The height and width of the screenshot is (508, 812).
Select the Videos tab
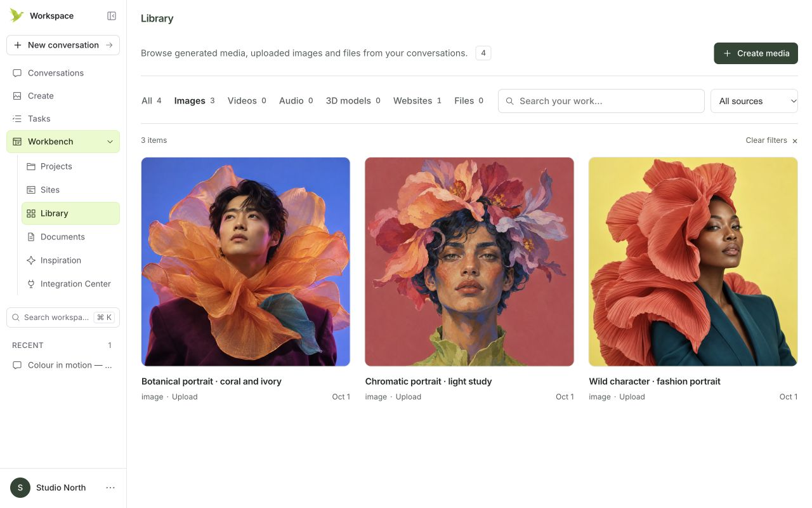pyautogui.click(x=247, y=101)
